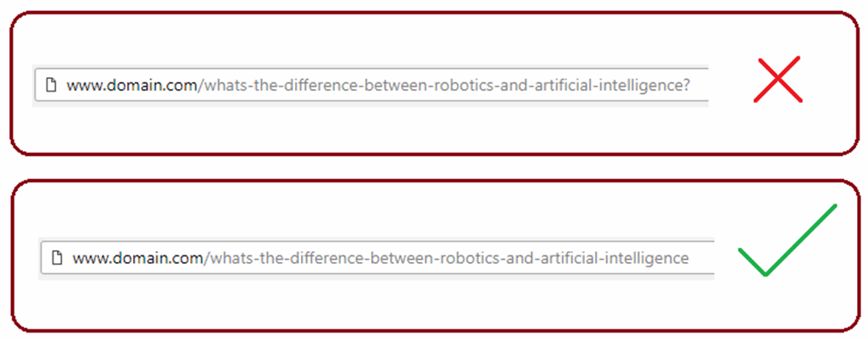Screen dimensions: 868x341
Task: Click the word 'between' in the top URL
Action: pos(400,87)
